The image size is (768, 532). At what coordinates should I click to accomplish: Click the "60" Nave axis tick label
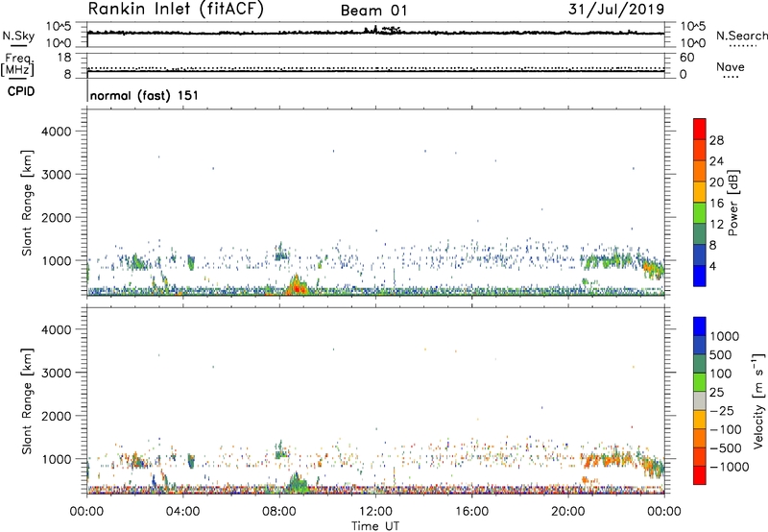pos(686,58)
